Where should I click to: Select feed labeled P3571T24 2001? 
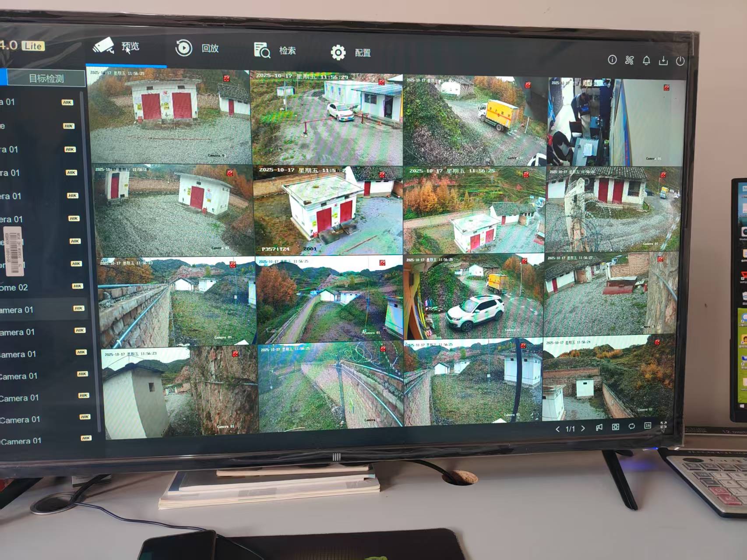(328, 210)
